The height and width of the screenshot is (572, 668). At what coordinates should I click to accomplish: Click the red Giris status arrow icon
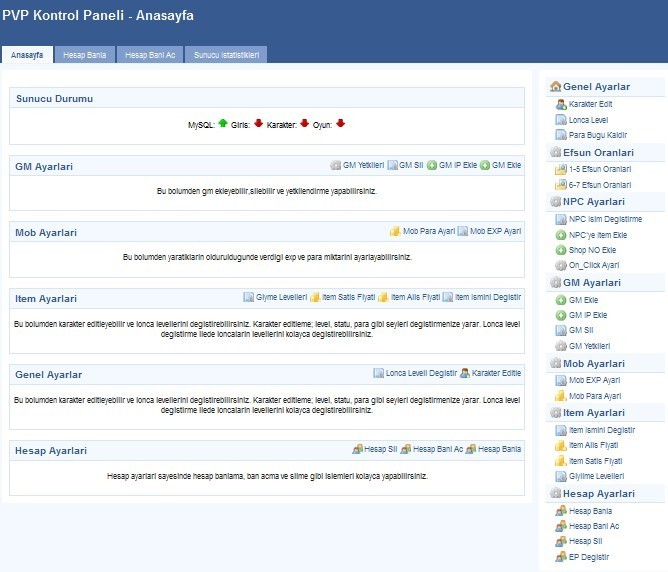(x=258, y=123)
